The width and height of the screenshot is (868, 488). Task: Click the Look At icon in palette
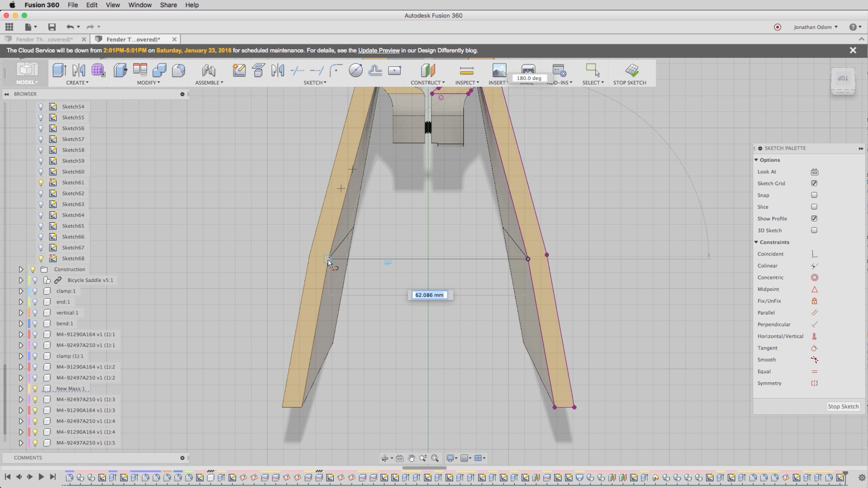[x=814, y=172]
